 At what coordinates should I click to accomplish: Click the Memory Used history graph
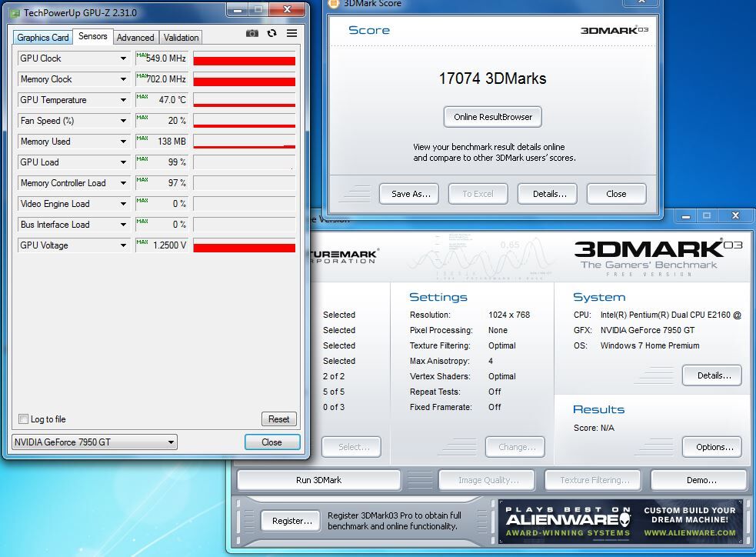pyautogui.click(x=244, y=142)
